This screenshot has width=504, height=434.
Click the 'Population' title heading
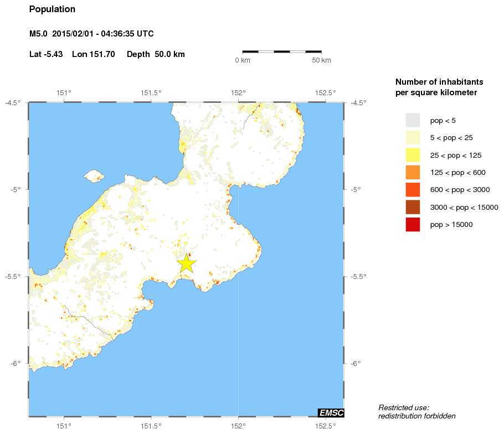point(52,9)
